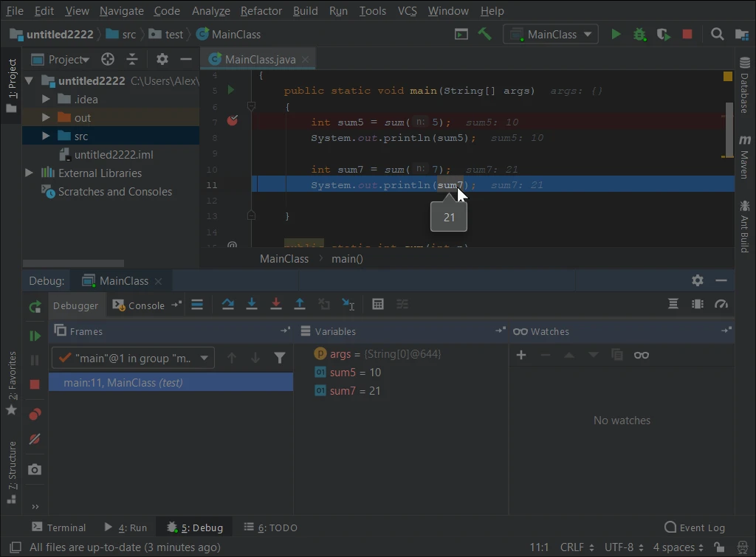The height and width of the screenshot is (557, 756).
Task: Select variable sum7 = 21
Action: click(x=347, y=391)
